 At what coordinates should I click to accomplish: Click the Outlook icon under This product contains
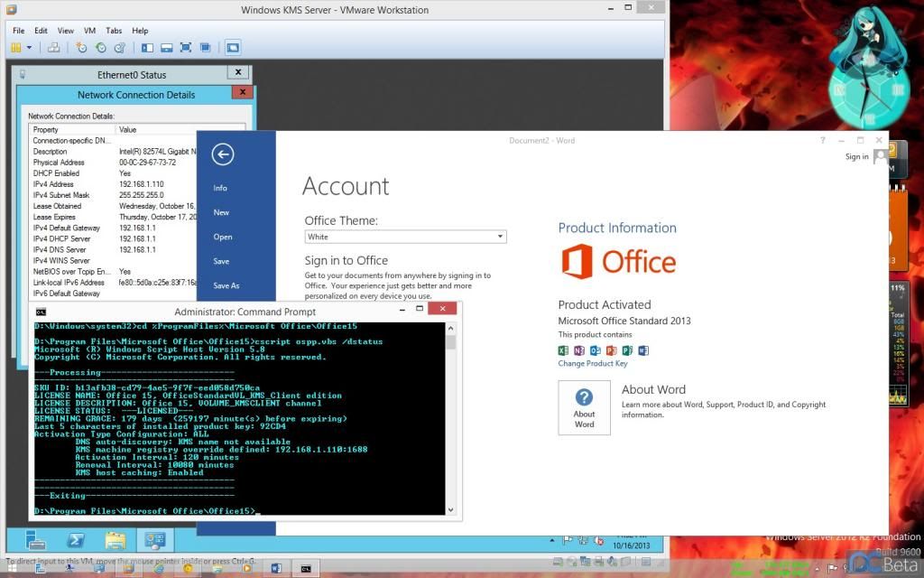pos(596,350)
